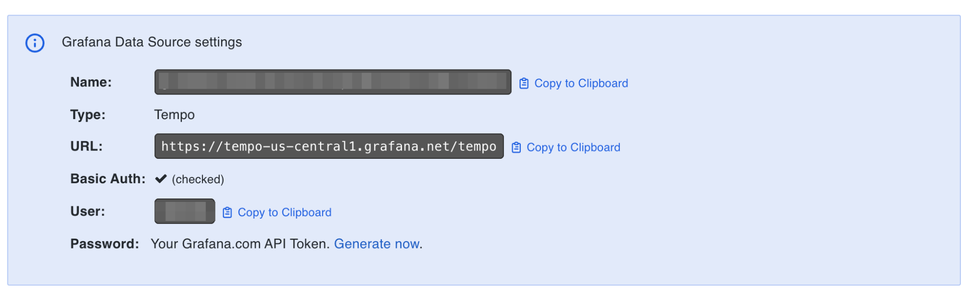Click the (checked) text next to Basic Auth
The width and height of the screenshot is (980, 296).
[198, 179]
